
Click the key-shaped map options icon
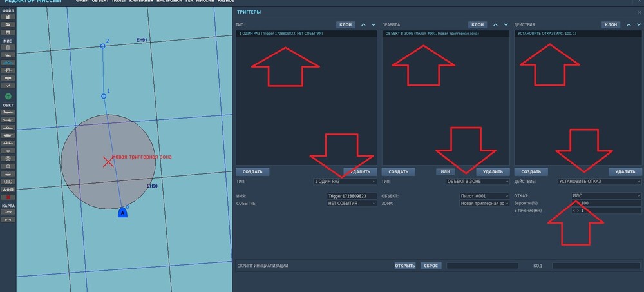point(8,212)
